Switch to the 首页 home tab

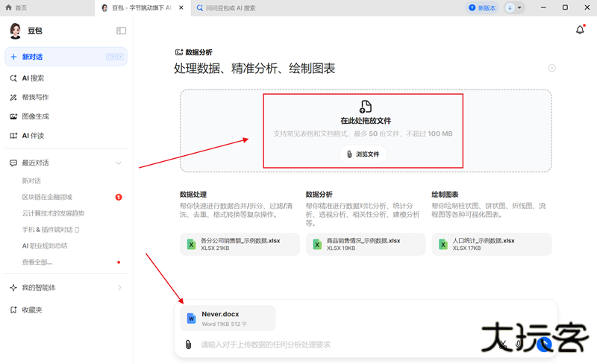22,7
